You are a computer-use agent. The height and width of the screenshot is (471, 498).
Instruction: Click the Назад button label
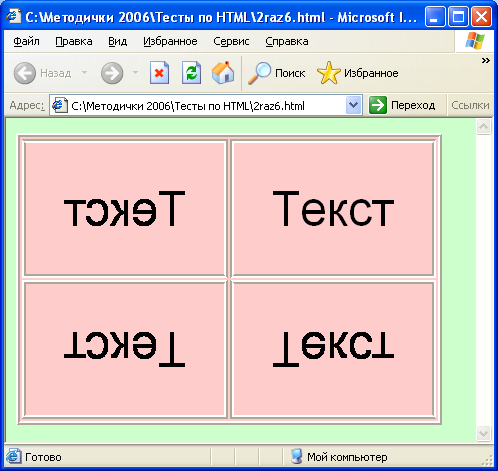tap(56, 73)
